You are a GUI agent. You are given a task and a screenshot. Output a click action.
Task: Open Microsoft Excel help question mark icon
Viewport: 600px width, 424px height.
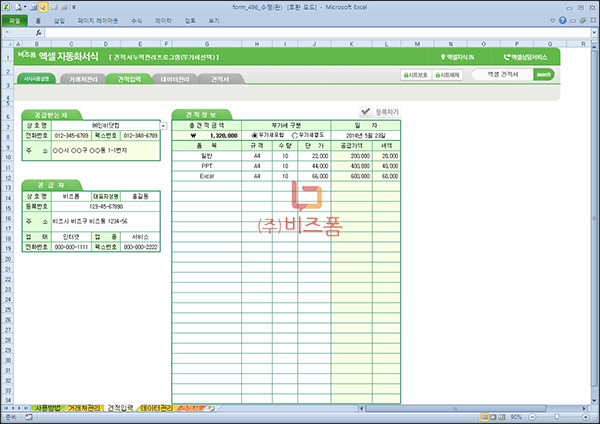(562, 21)
